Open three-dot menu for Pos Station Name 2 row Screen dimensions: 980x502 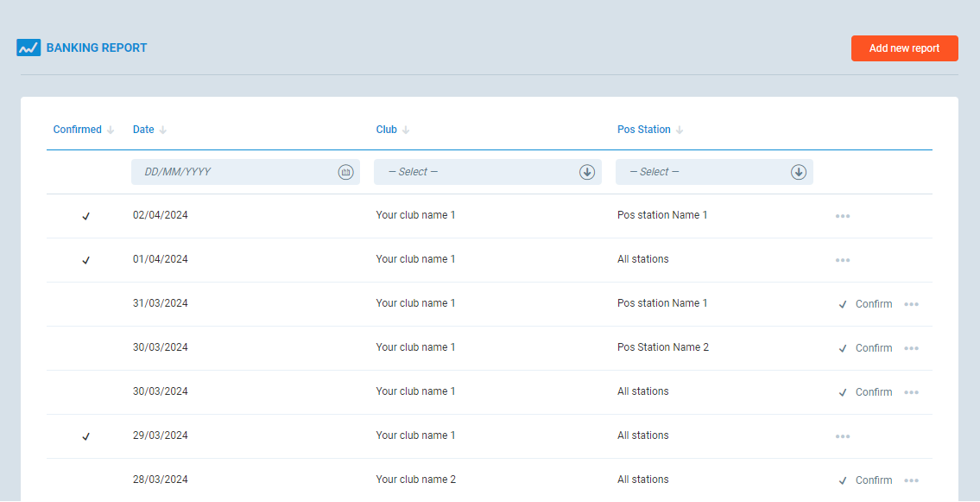point(911,348)
